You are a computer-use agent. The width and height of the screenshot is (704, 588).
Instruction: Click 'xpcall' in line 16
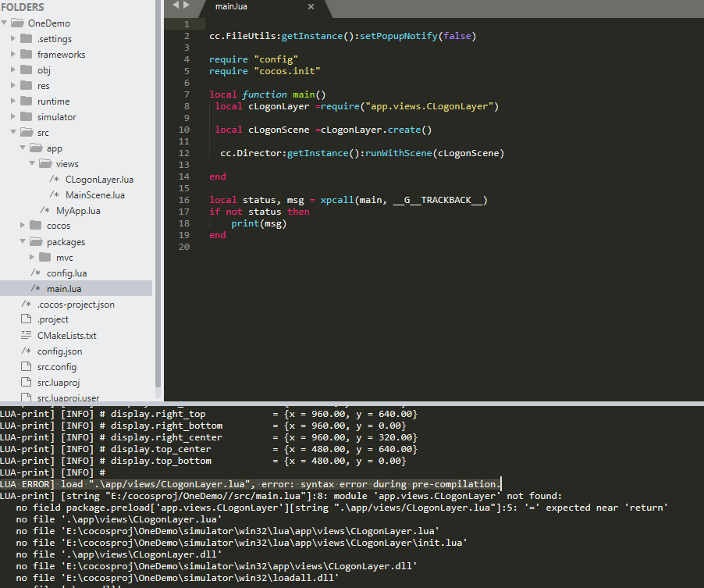click(336, 200)
